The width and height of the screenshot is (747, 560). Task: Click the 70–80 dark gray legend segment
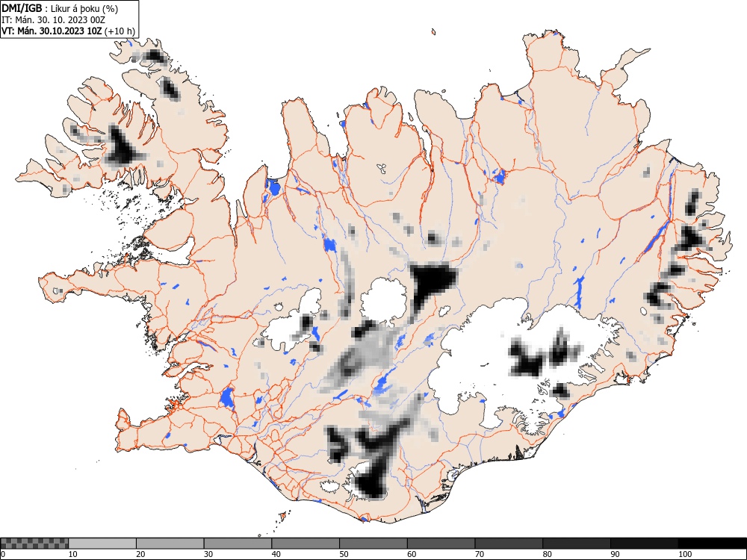(508, 544)
